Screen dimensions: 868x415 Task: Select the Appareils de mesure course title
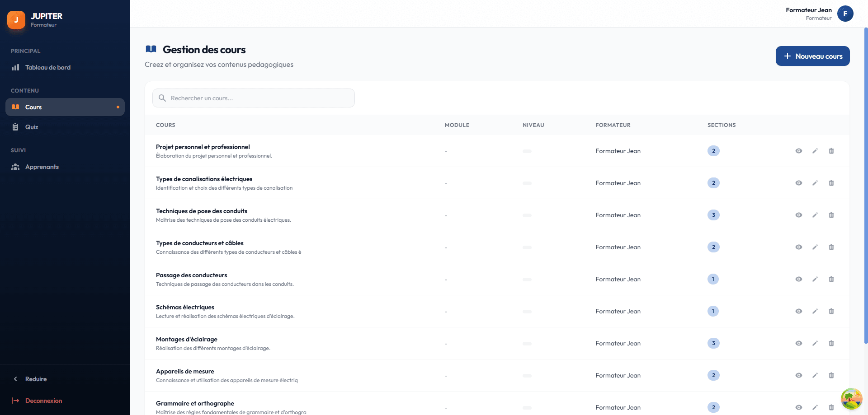coord(185,371)
